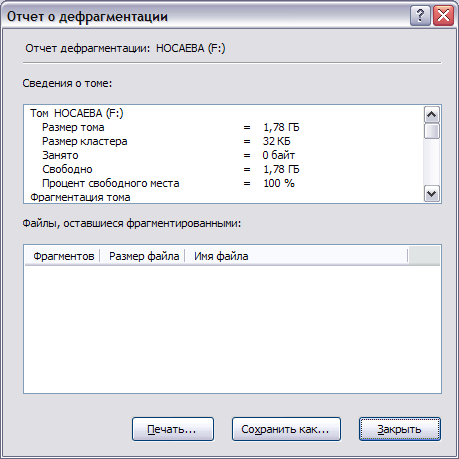Click the scroll up arrow in volume info
The image size is (459, 459).
432,115
